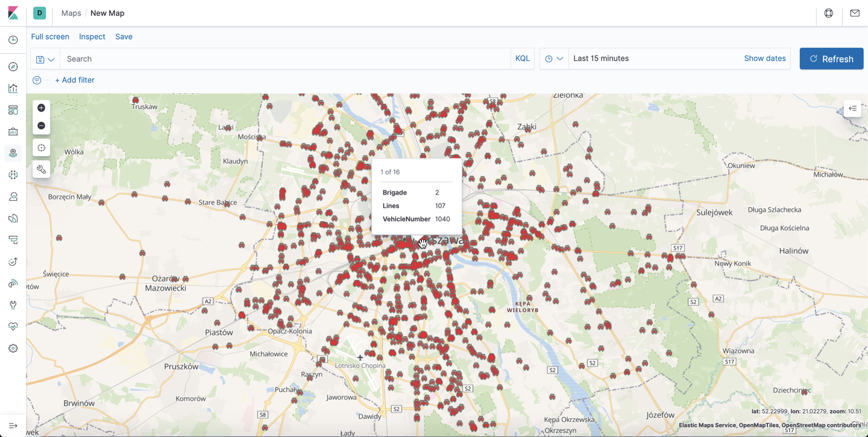Screen dimensions: 868x437
Task: Enter Full screen mode
Action: coord(50,37)
